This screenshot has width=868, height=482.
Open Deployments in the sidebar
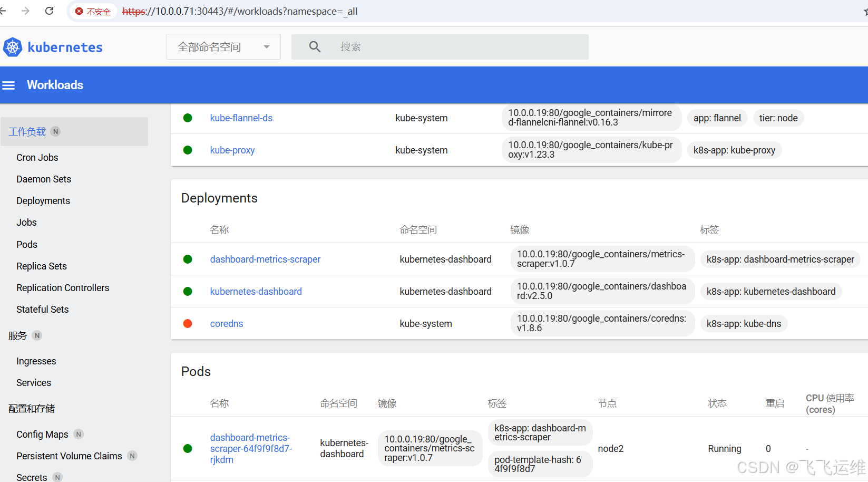(x=43, y=201)
